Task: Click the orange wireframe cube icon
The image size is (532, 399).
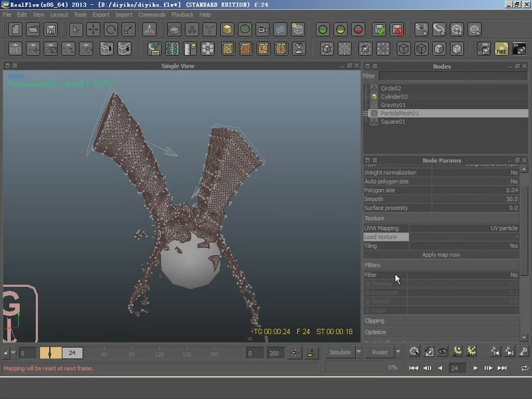Action: (228, 49)
